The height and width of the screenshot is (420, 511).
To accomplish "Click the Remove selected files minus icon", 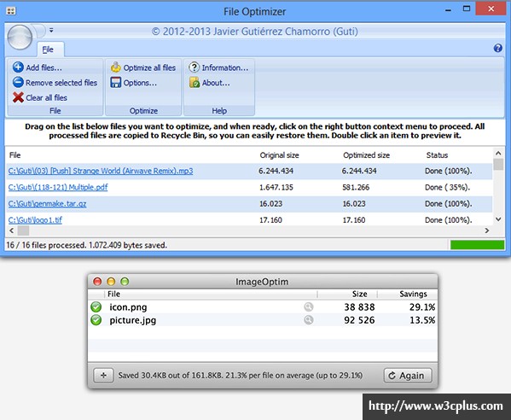I will pos(18,82).
